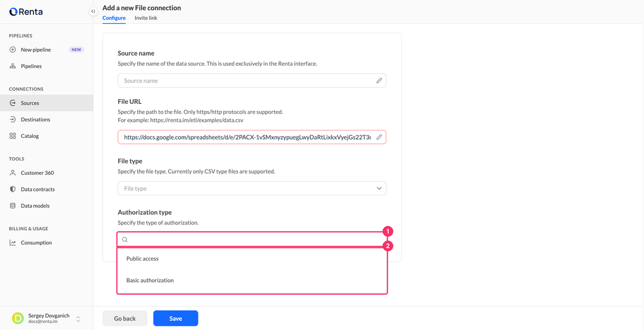Viewport: 644px width, 330px height.
Task: Click the Authorization type search field
Action: coord(252,239)
